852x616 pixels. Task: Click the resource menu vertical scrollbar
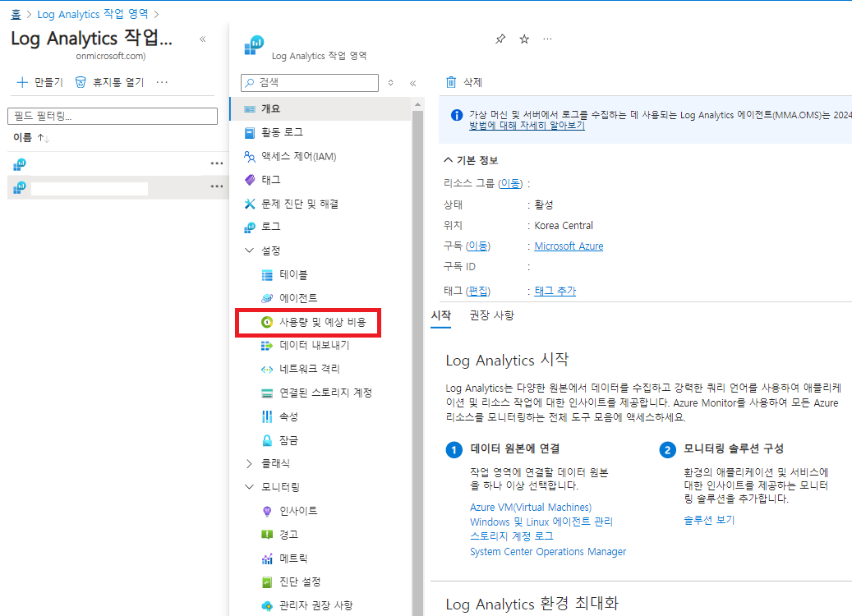417,363
